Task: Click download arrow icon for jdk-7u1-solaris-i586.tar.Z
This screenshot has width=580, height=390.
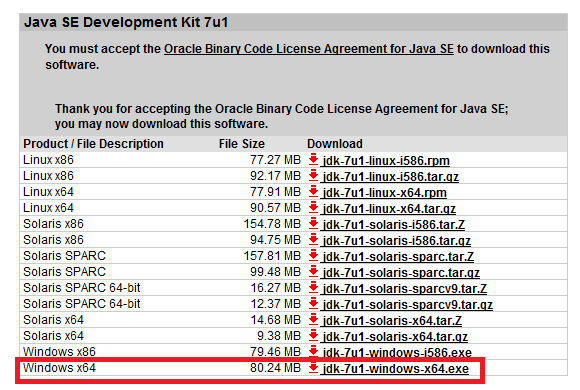Action: [x=313, y=223]
